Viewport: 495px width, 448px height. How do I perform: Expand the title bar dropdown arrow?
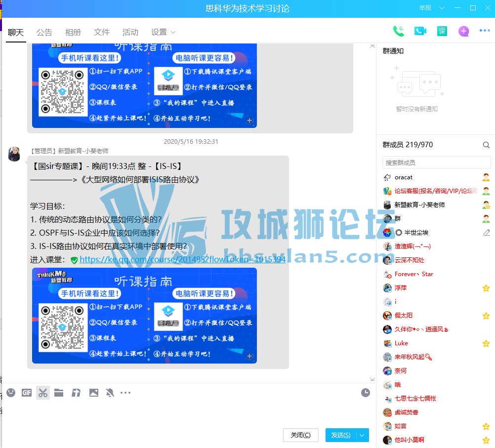[x=442, y=8]
